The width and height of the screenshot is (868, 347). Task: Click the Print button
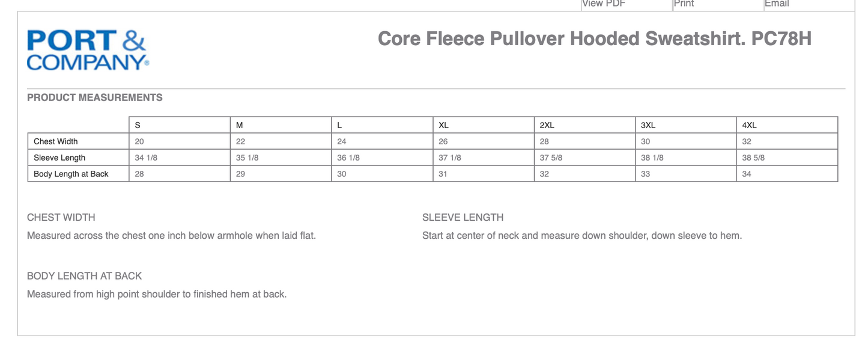684,4
